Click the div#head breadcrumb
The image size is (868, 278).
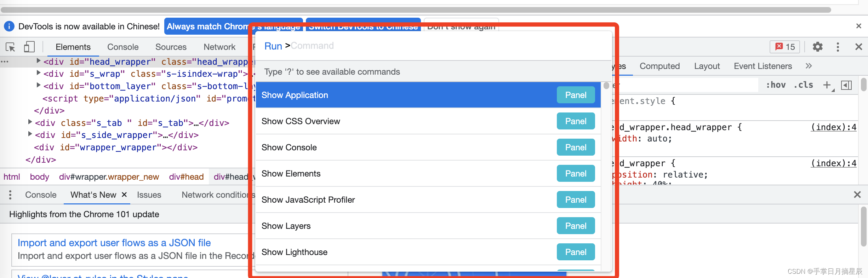(186, 176)
